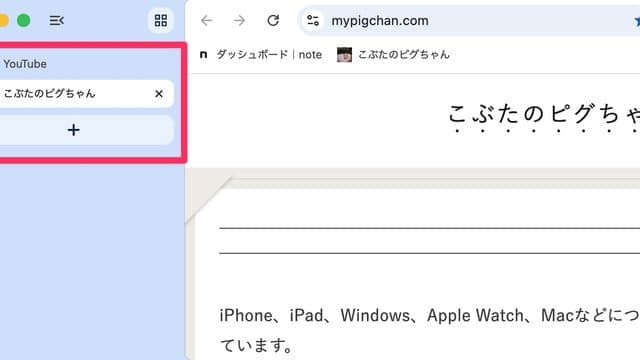Click the こぶたのピグちゃ site title heading
640x360 pixels.
tap(544, 114)
